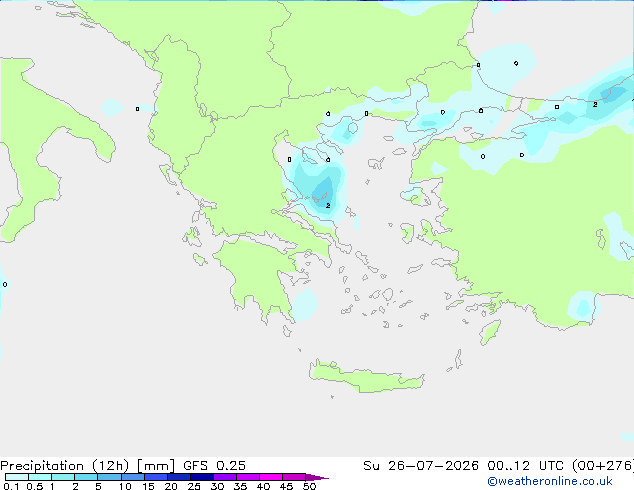Viewport: 634px width, 490px height.
Task: Click the '0.5' legend scale label
Action: point(35,486)
